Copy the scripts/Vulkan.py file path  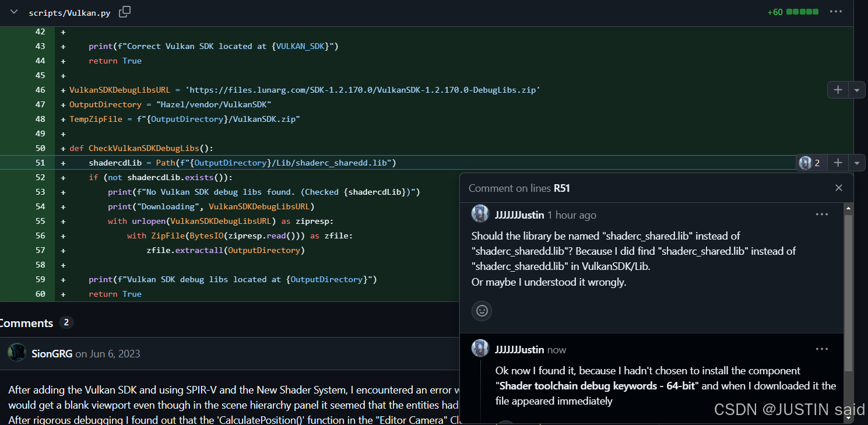click(125, 12)
